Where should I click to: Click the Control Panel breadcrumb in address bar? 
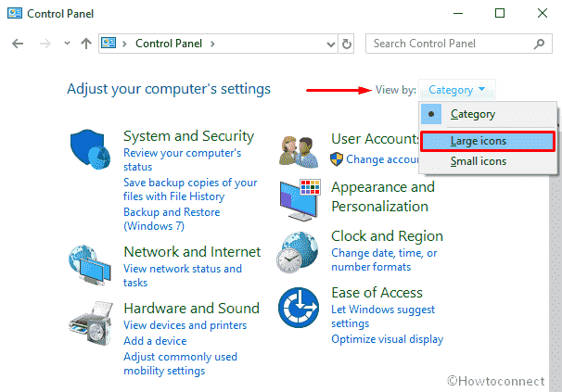coord(169,44)
